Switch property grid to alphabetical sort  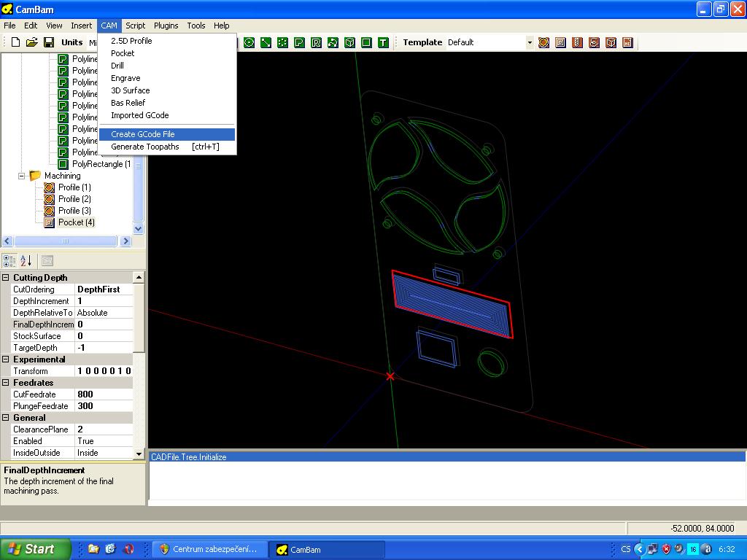(x=26, y=260)
